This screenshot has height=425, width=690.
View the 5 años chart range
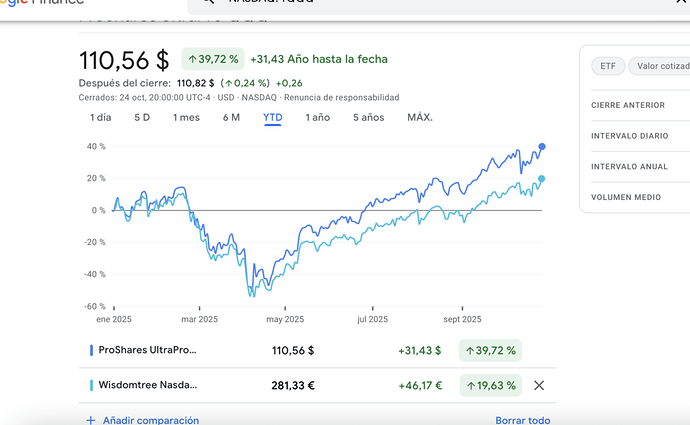(368, 118)
